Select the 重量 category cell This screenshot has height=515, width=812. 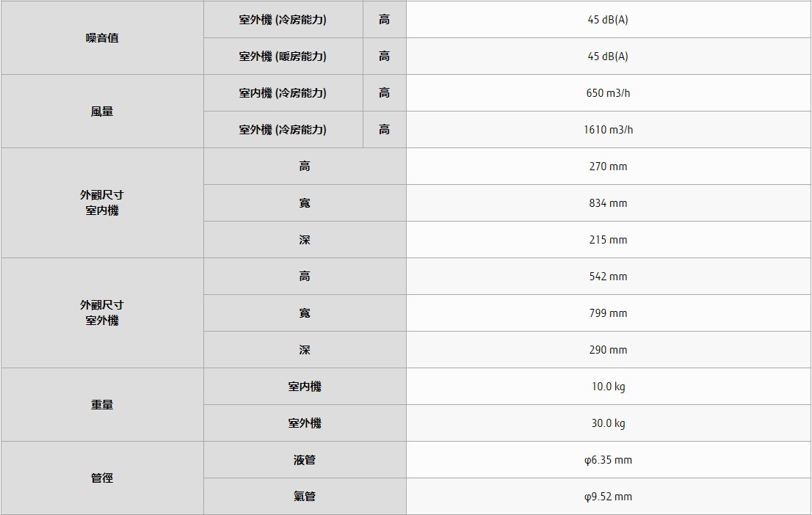102,405
